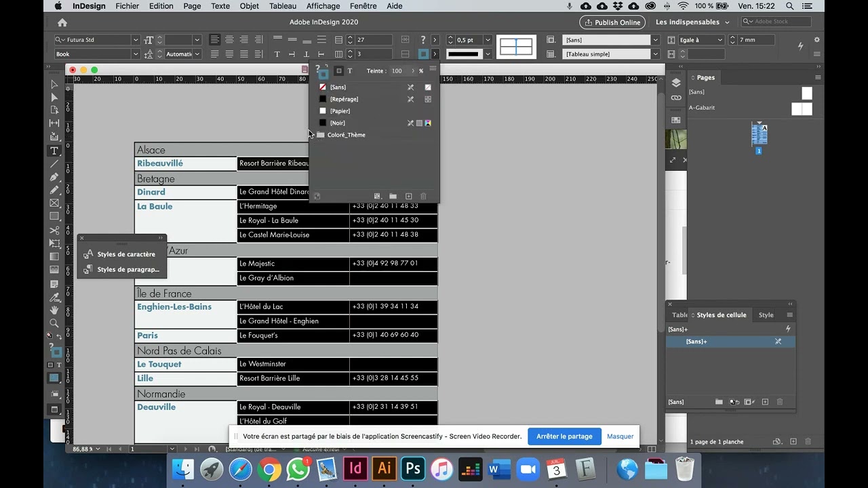Switch to the Styles de cellule tab
The width and height of the screenshot is (868, 488).
click(721, 315)
